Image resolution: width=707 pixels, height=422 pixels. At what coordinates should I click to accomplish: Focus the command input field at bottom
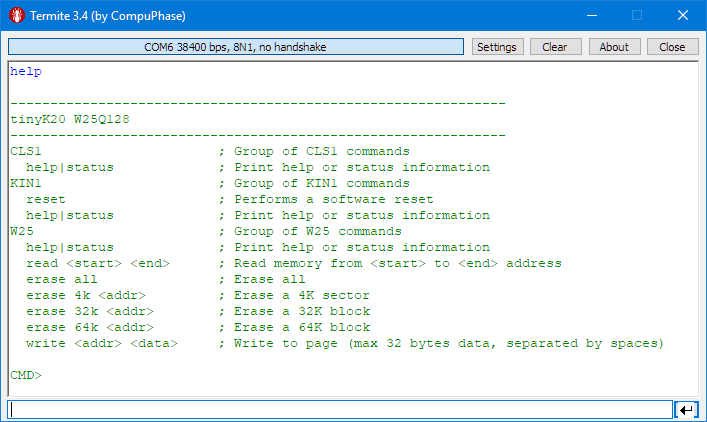pyautogui.click(x=340, y=409)
